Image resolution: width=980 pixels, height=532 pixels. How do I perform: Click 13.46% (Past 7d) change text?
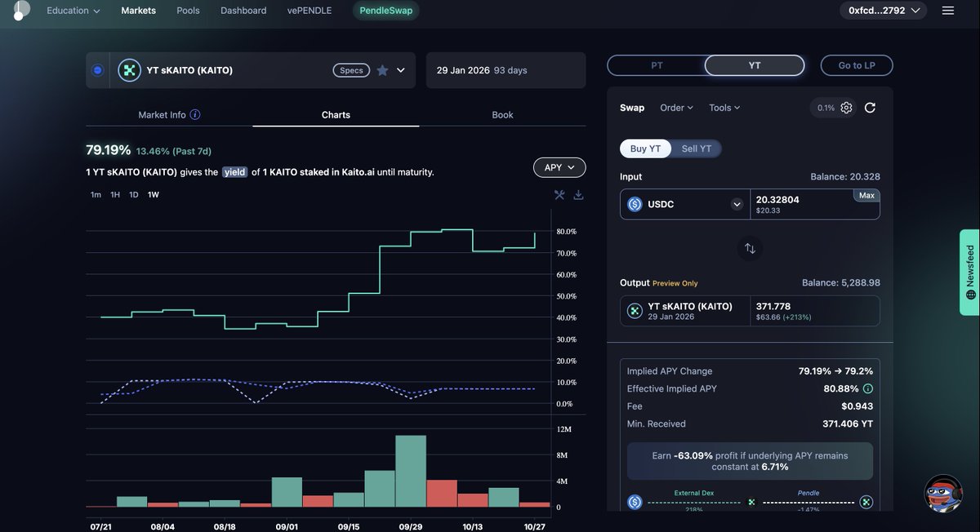174,151
